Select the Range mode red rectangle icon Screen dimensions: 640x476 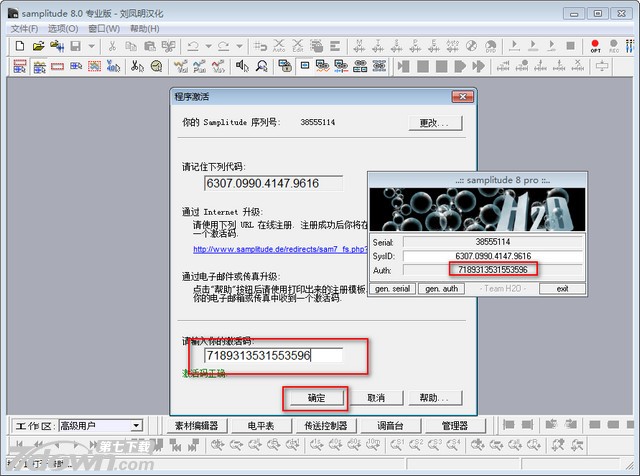[57, 66]
